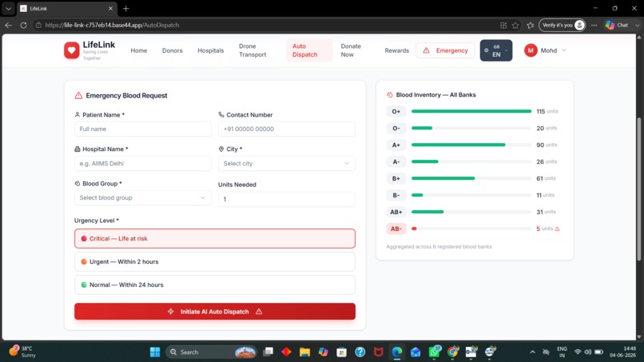Viewport: 644px width, 362px height.
Task: Open the tab list dropdown arrow
Action: pos(8,8)
